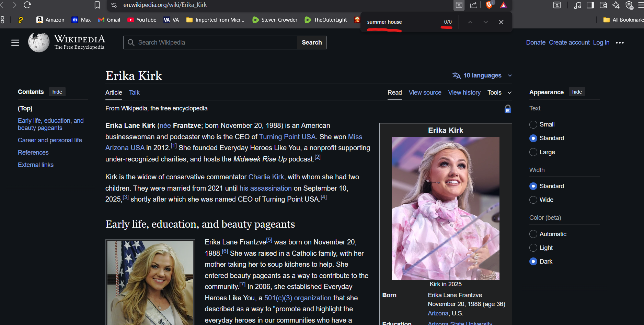
Task: Expand the Tools dropdown menu
Action: pyautogui.click(x=499, y=93)
